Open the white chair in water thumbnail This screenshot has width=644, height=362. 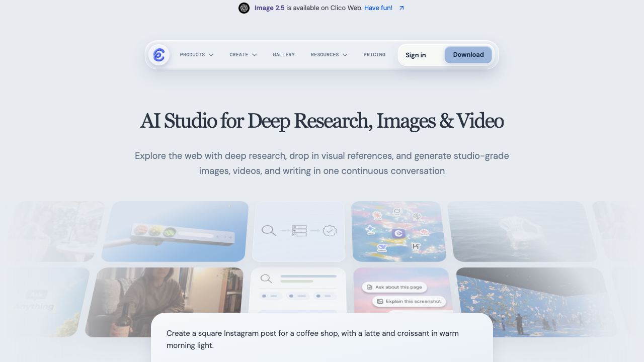pos(522,231)
